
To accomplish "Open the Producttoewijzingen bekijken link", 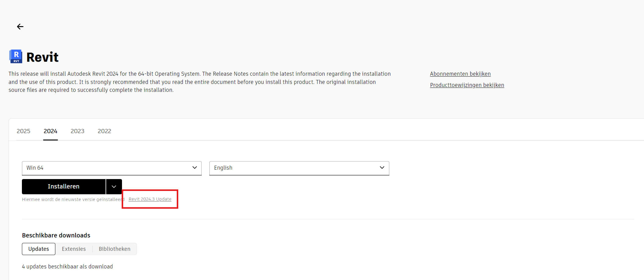I will point(467,85).
